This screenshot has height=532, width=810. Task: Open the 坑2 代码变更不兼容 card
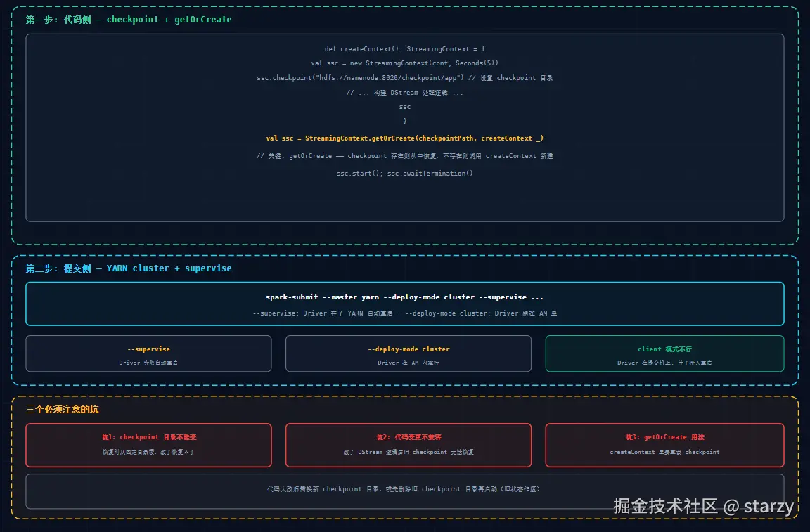408,446
